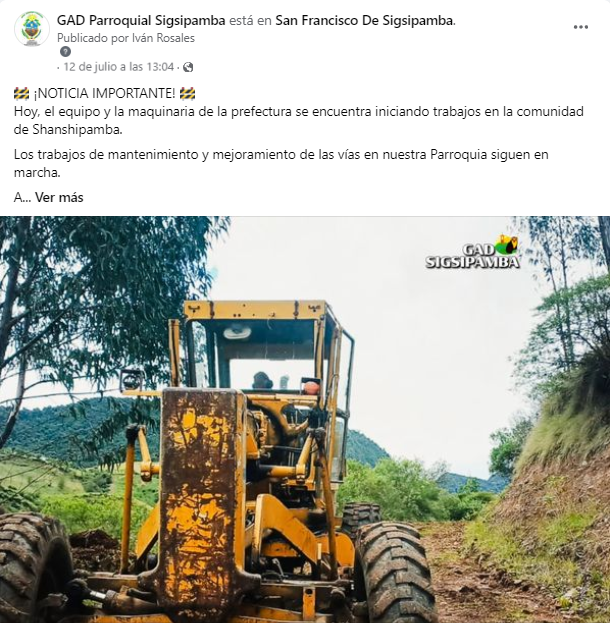The width and height of the screenshot is (610, 623).
Task: Expand the post text with Ver más
Action: 59,197
